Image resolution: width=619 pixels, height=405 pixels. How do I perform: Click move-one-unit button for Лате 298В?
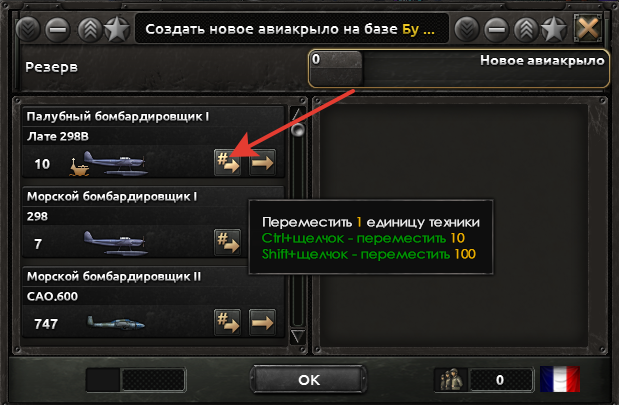pyautogui.click(x=227, y=162)
